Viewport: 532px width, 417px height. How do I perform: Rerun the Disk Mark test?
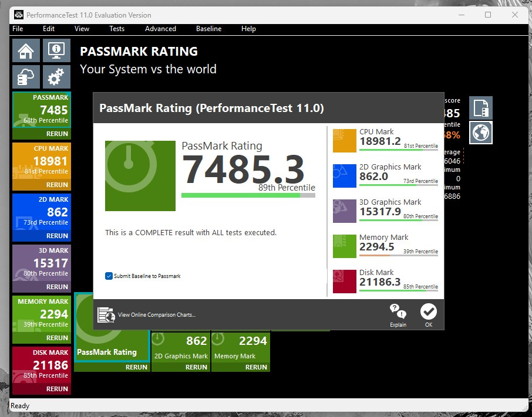pos(57,389)
